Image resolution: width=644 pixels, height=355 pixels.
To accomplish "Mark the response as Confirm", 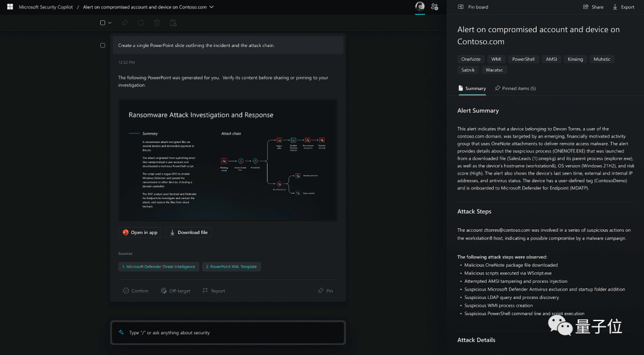I will click(135, 291).
